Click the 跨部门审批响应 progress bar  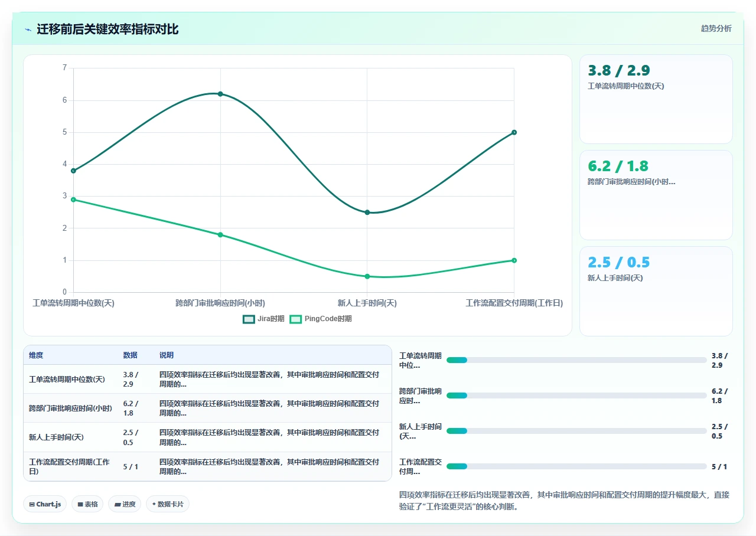click(576, 396)
